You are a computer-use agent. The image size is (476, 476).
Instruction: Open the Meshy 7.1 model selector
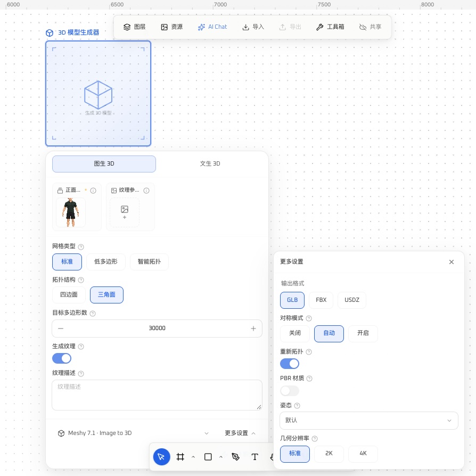[133, 433]
